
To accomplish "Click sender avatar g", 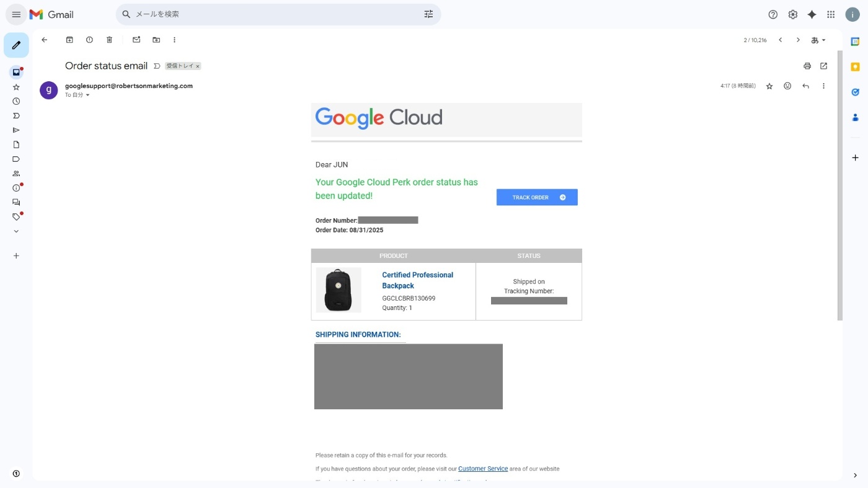I will [x=49, y=90].
